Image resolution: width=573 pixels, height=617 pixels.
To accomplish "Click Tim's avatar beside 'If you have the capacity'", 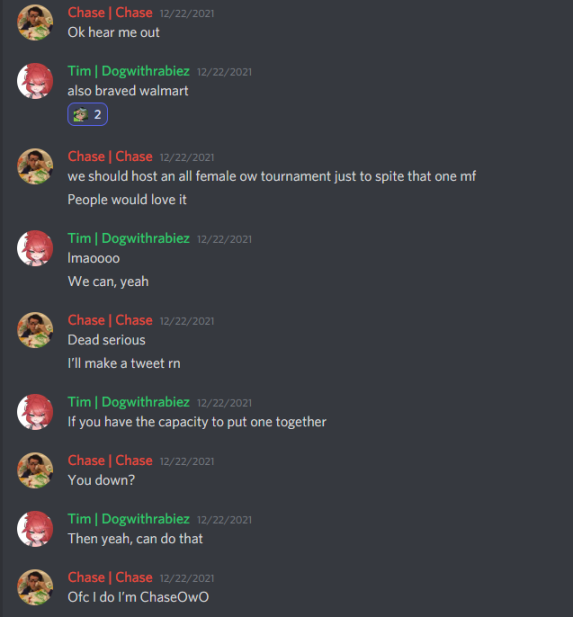I will pyautogui.click(x=35, y=412).
